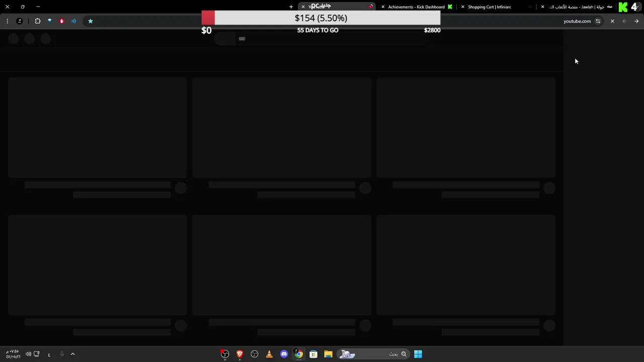
Task: Switch to Google Chrome in the taskbar
Action: (299, 354)
